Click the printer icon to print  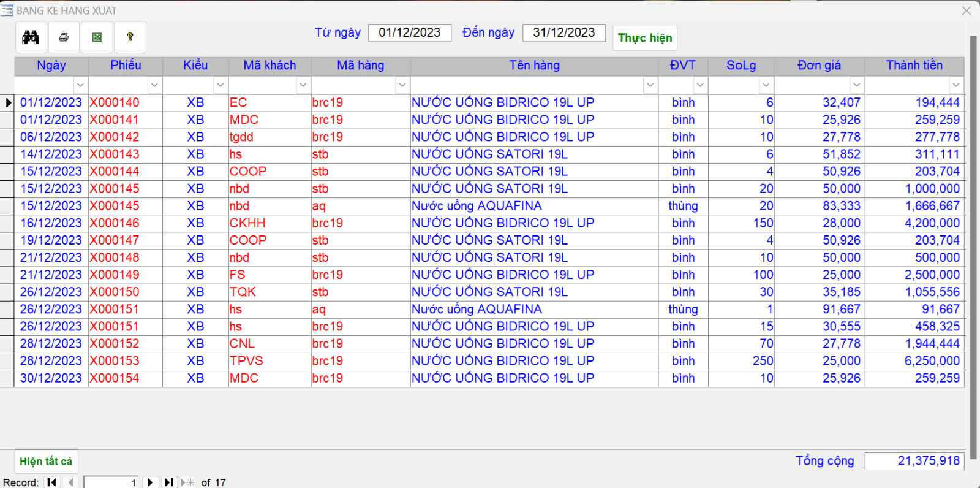(64, 37)
